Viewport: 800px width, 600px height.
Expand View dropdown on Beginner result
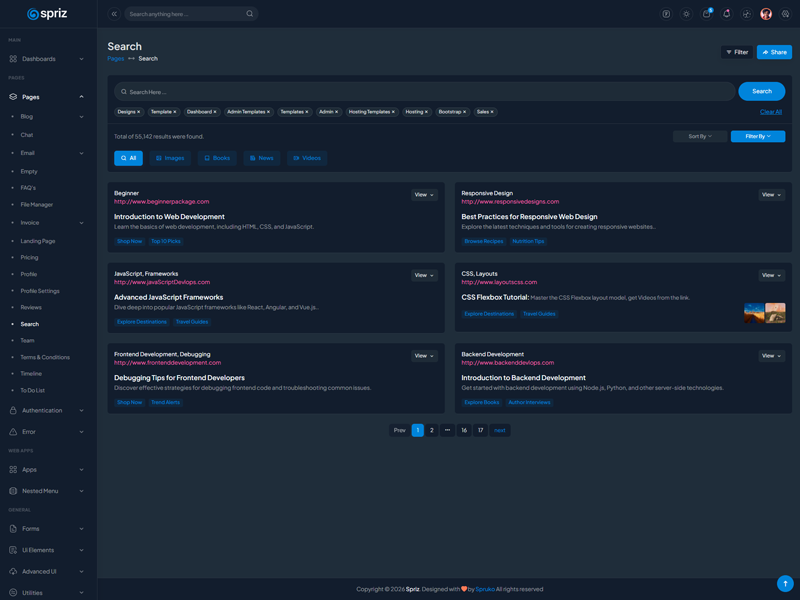click(x=424, y=195)
